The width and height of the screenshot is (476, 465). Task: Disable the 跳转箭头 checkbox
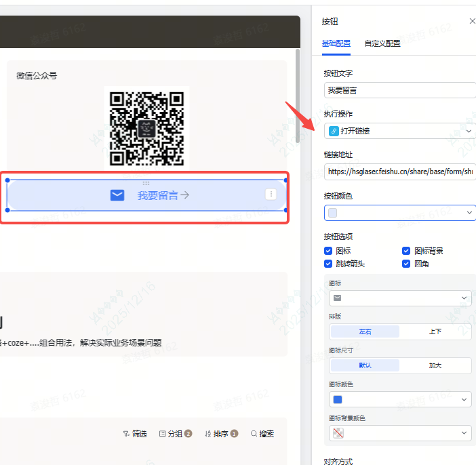(x=329, y=264)
